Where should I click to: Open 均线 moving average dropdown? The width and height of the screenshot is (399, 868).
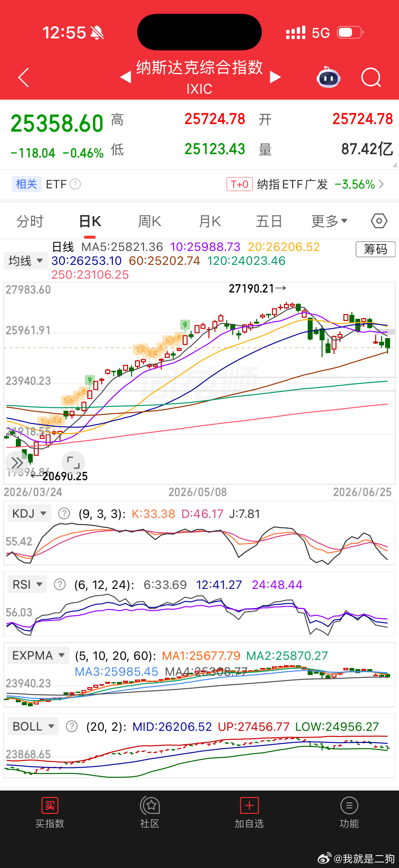[25, 261]
